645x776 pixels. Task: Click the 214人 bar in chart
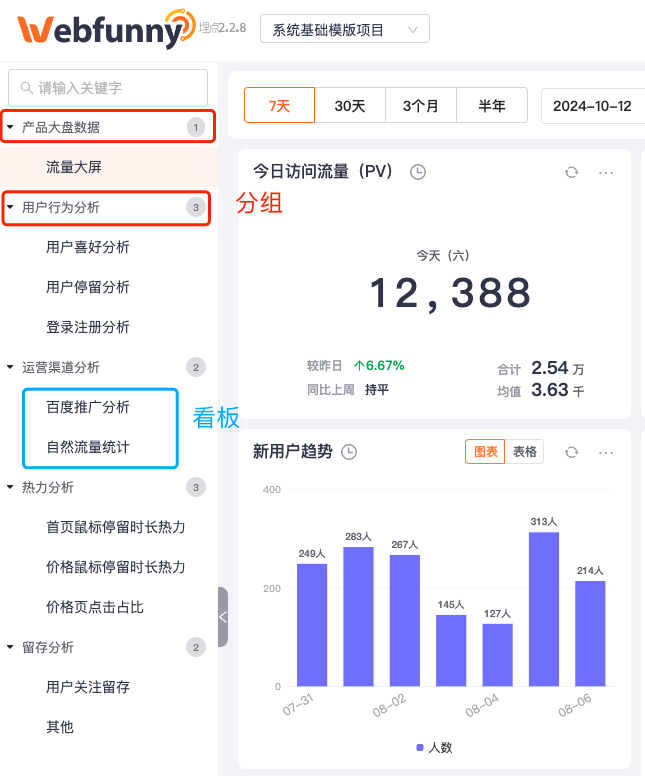590,633
